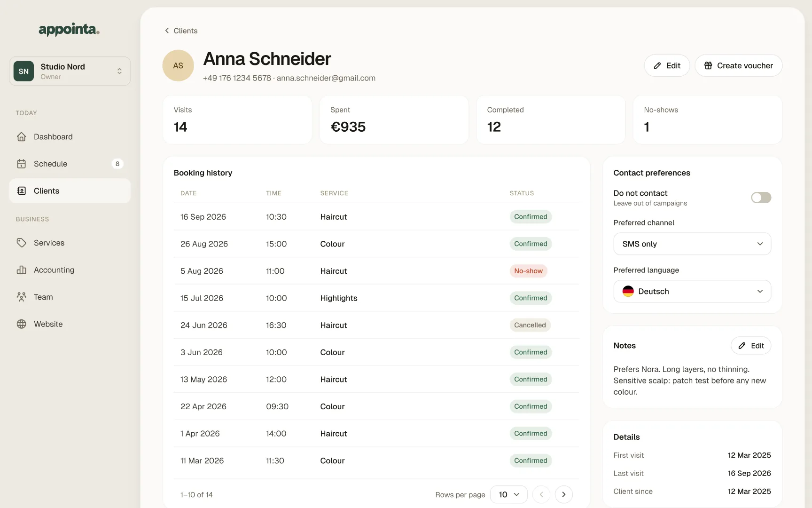The width and height of the screenshot is (812, 508).
Task: Click the Services tag icon
Action: pyautogui.click(x=22, y=243)
